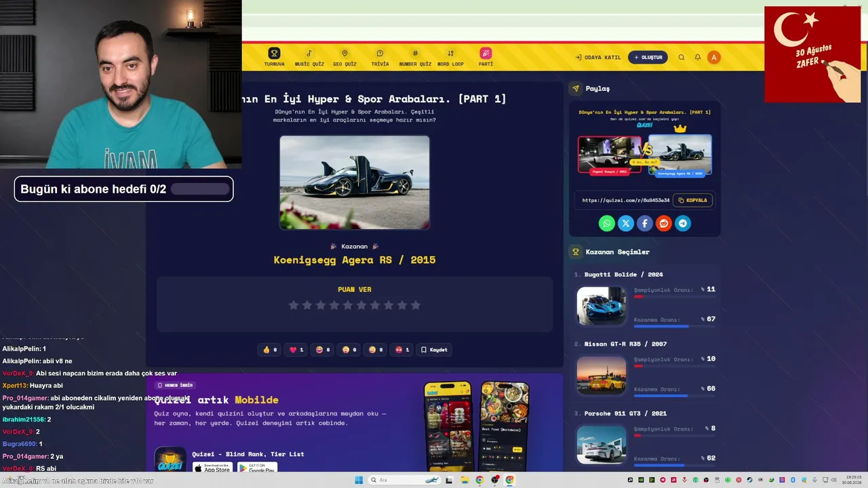The height and width of the screenshot is (488, 868).
Task: Select the quiz share URL field
Action: pyautogui.click(x=625, y=201)
